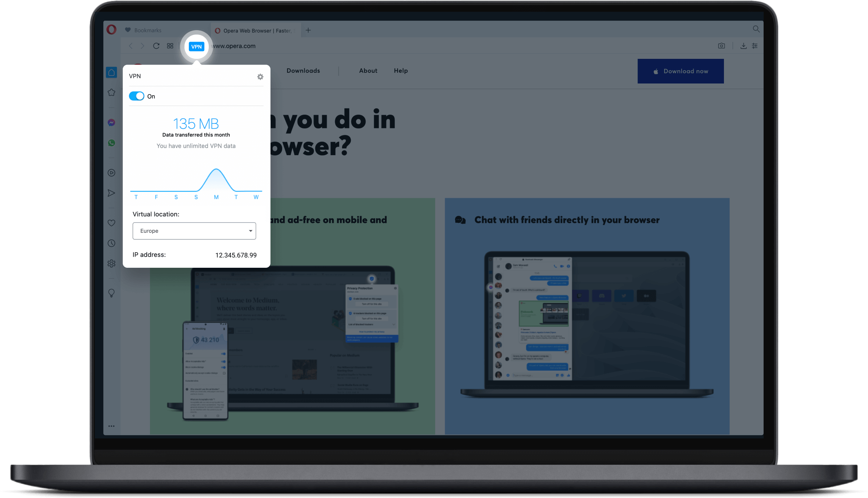
Task: Expand the Virtual location Europe dropdown
Action: click(x=250, y=231)
